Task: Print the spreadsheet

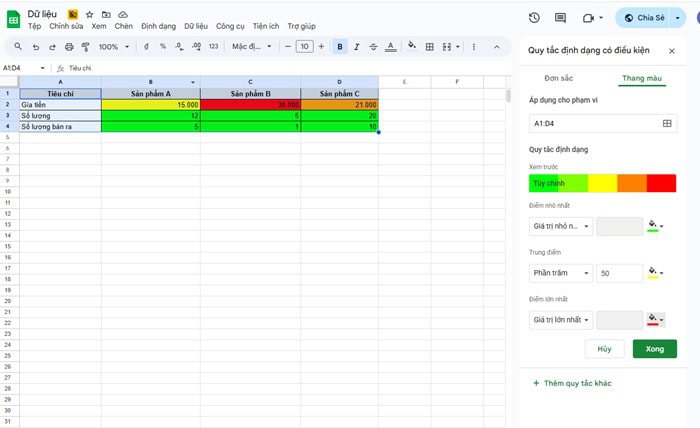Action: (69, 46)
